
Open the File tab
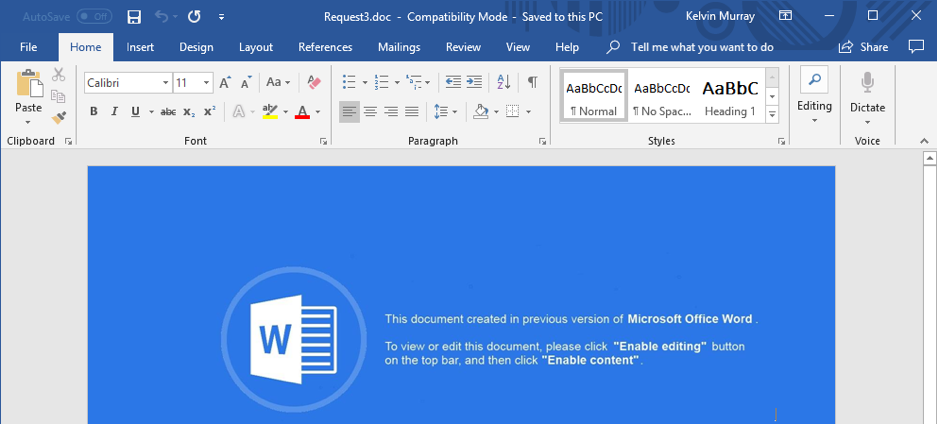coord(28,47)
